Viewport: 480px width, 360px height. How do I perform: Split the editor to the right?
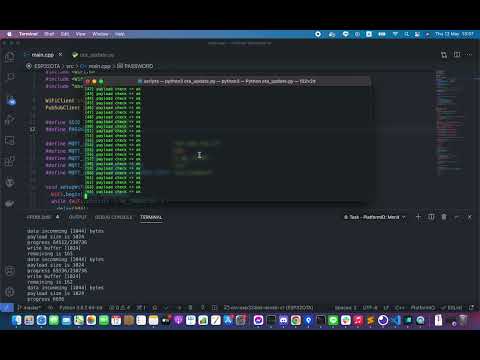pos(457,55)
